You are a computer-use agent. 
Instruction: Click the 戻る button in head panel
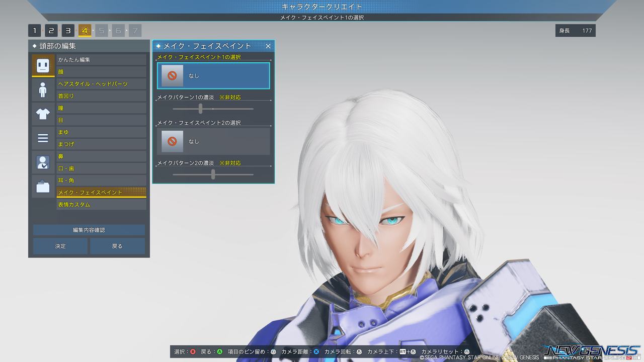pyautogui.click(x=117, y=246)
